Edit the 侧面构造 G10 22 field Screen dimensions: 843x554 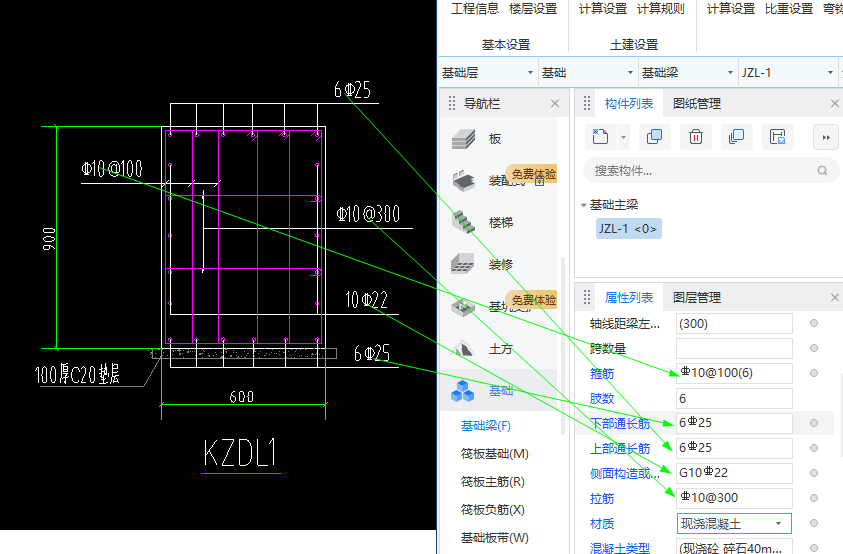(734, 473)
